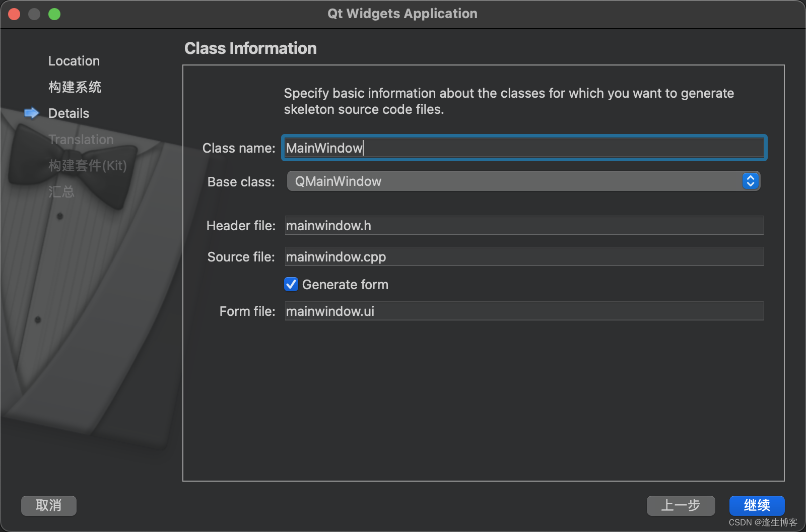The width and height of the screenshot is (806, 532).
Task: Select the 汇总 summary step
Action: click(x=61, y=192)
